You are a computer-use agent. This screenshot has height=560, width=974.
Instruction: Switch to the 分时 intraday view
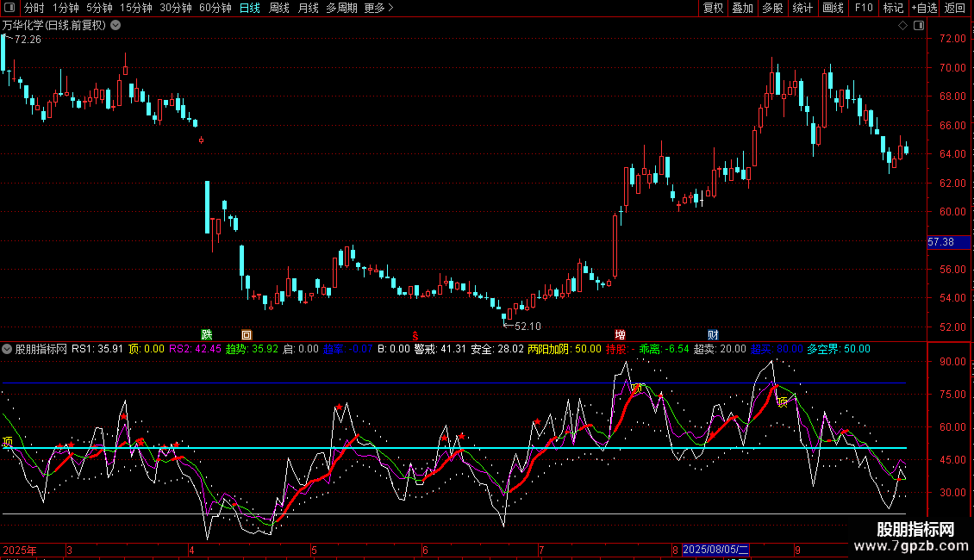click(34, 8)
